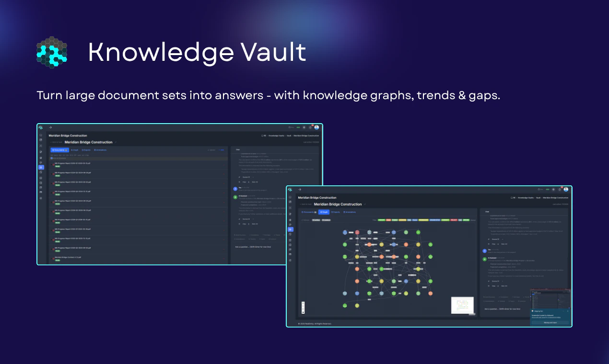Click the Add button above the documents list
Image resolution: width=609 pixels, height=364 pixels.
222,150
